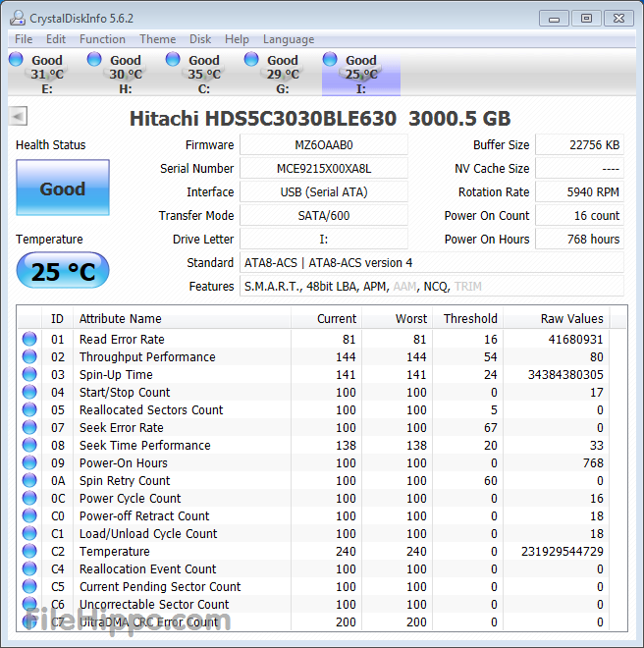644x648 pixels.
Task: Click the Standard field ATA8-ACS
Action: click(432, 263)
